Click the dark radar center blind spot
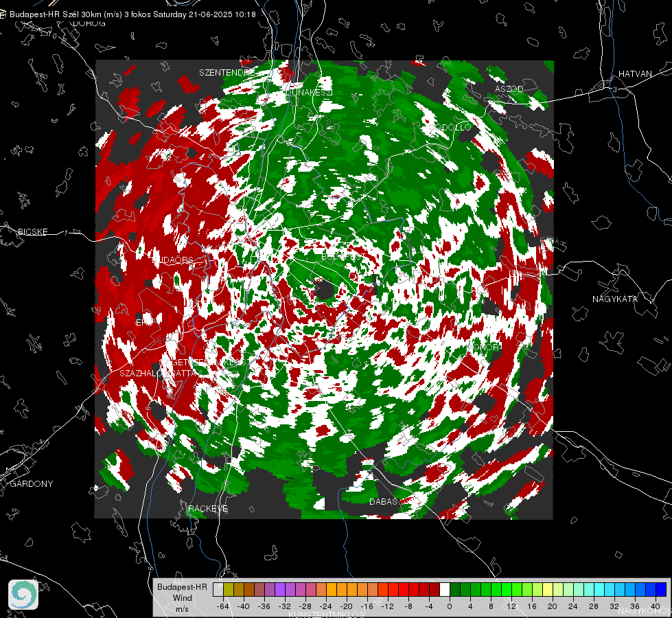This screenshot has width=672, height=618. (x=324, y=290)
